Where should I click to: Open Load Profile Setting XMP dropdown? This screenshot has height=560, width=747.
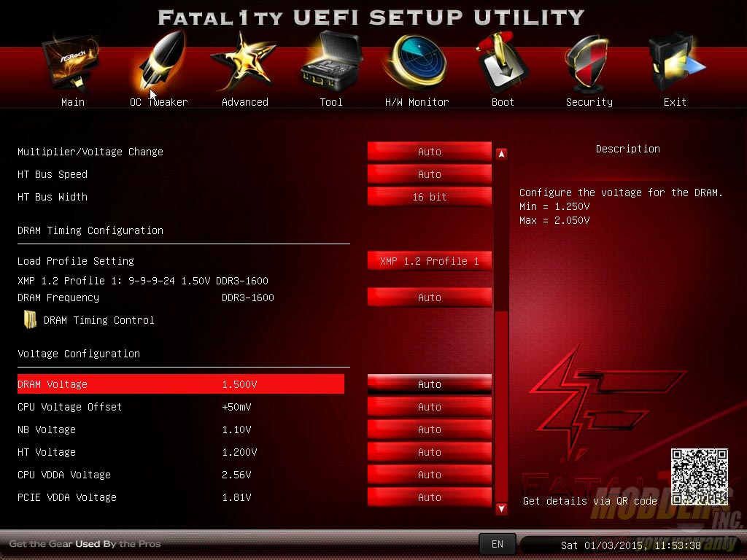429,261
